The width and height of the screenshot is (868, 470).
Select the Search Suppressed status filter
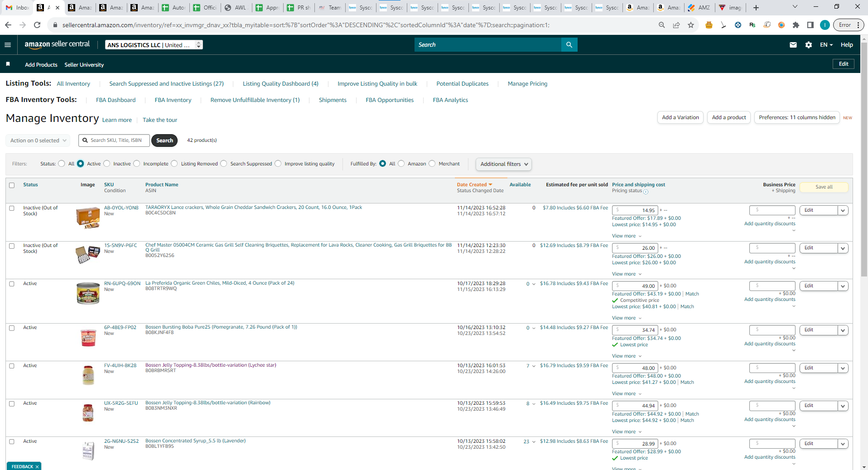point(224,164)
